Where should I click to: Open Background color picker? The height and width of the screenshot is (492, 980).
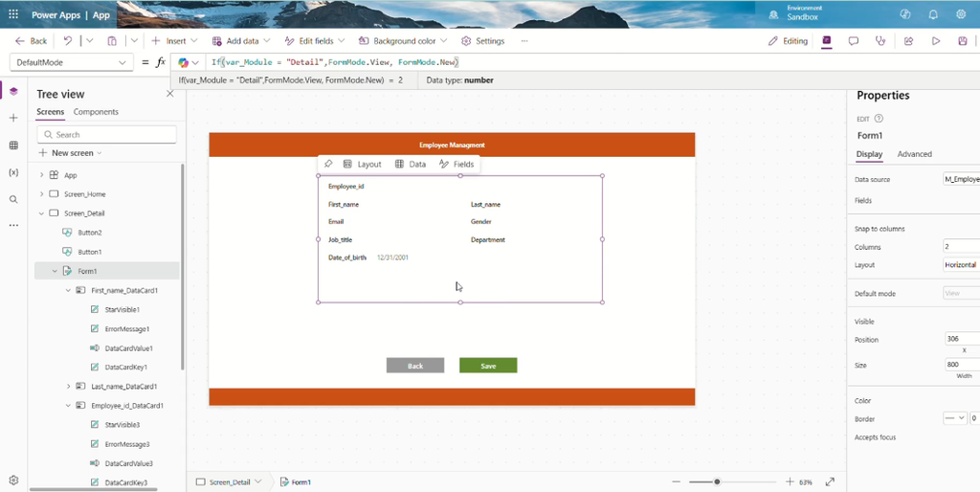403,40
